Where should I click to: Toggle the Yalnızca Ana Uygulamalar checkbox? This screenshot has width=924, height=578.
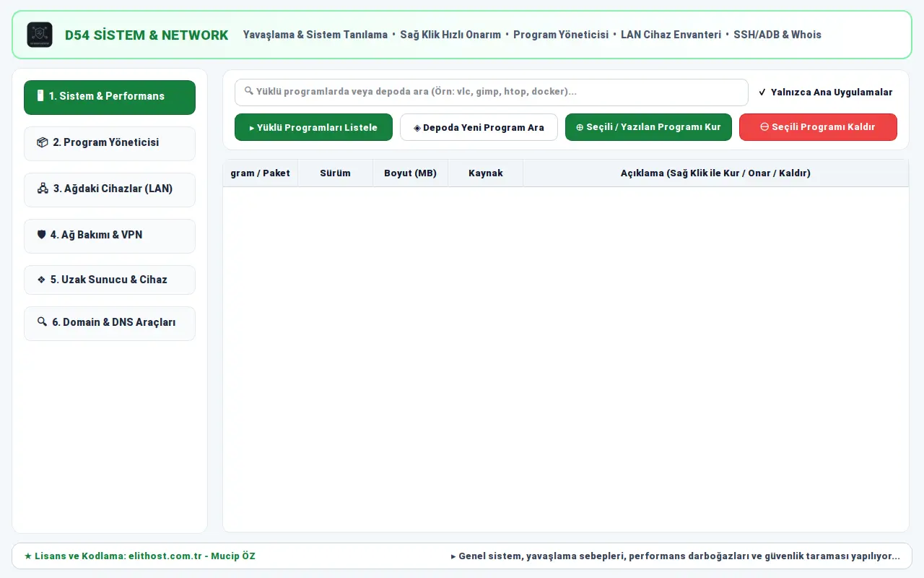(x=825, y=92)
